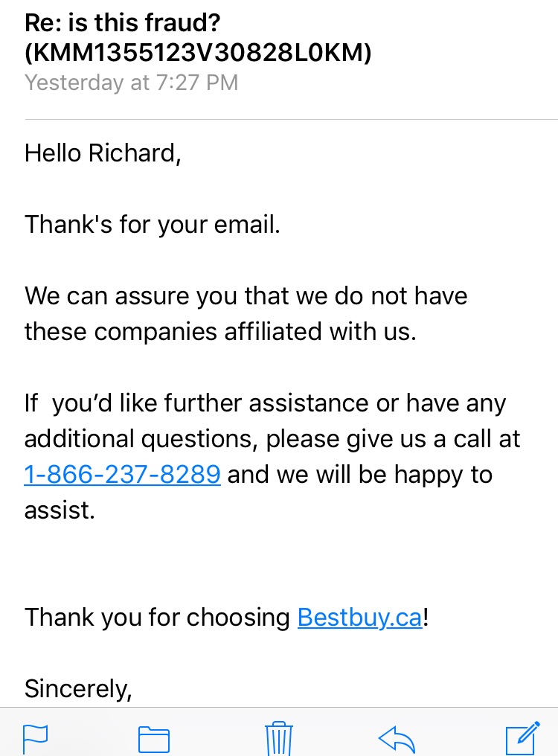
Task: Open the Bestbuy.ca link
Action: click(360, 618)
